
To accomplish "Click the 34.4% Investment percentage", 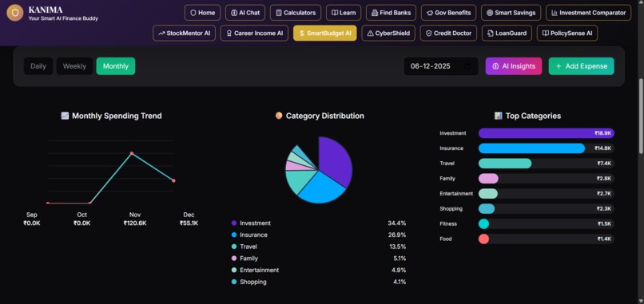I will (x=397, y=223).
